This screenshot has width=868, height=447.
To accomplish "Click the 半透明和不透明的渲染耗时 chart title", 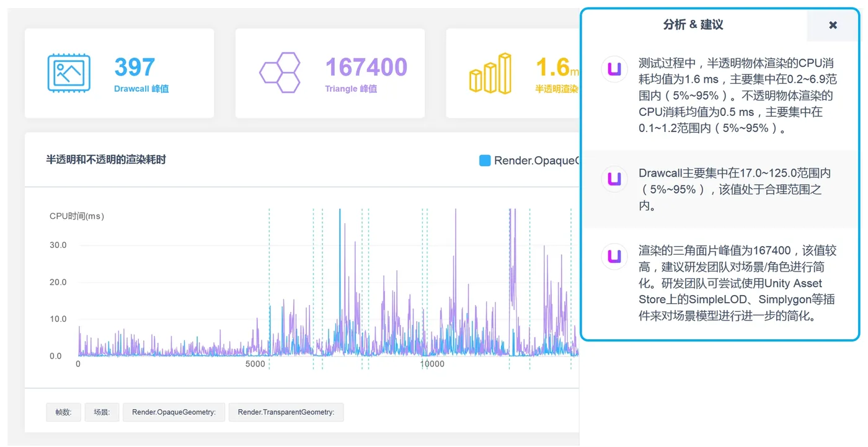I will coord(106,159).
